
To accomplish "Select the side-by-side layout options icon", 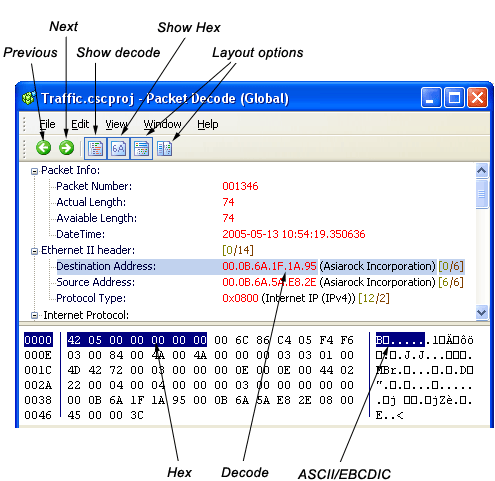I will [x=164, y=148].
